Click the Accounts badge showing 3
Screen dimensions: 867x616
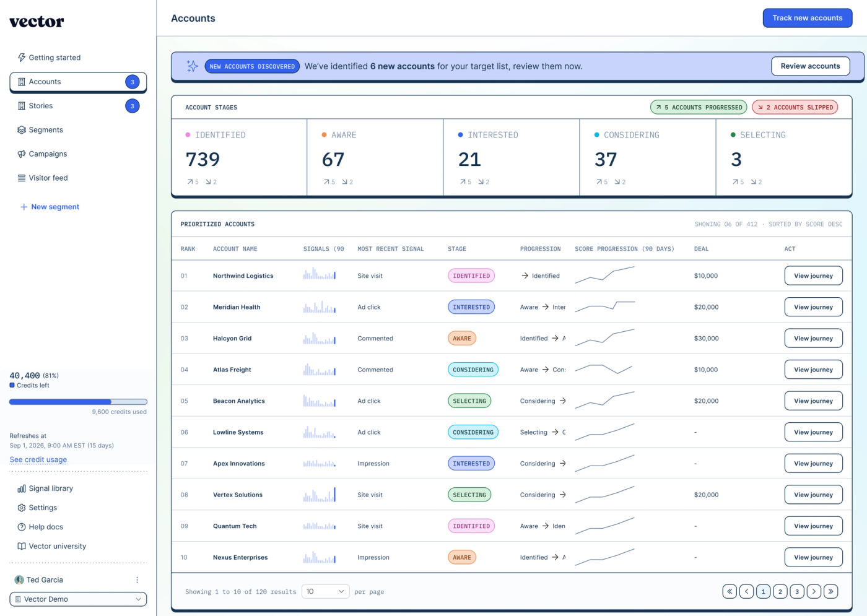(x=133, y=82)
